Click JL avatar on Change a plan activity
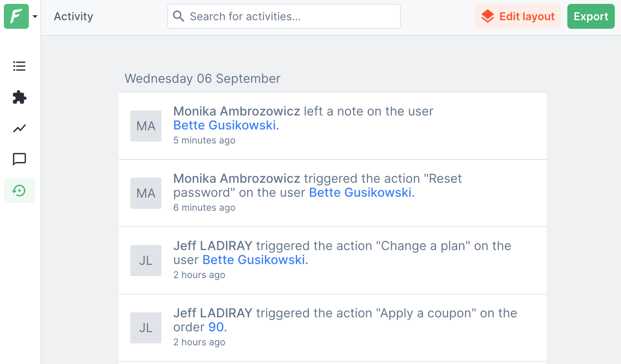 point(146,261)
